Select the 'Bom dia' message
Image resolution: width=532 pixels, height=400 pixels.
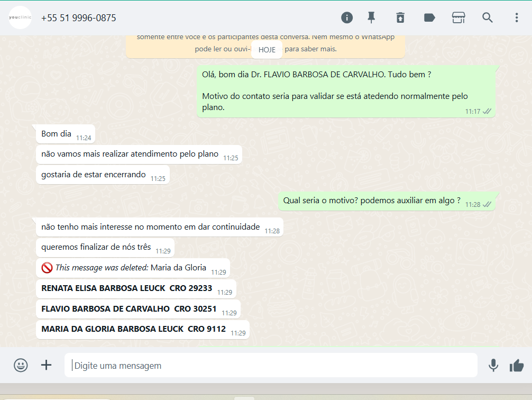66,134
